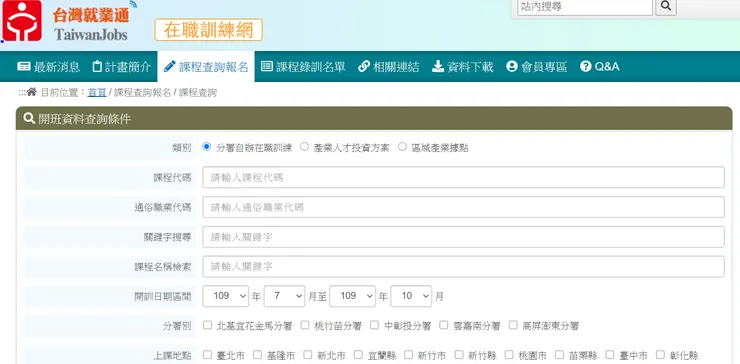Viewport: 740px width, 364px height.
Task: Check 臺北市 location checkbox
Action: [x=207, y=355]
